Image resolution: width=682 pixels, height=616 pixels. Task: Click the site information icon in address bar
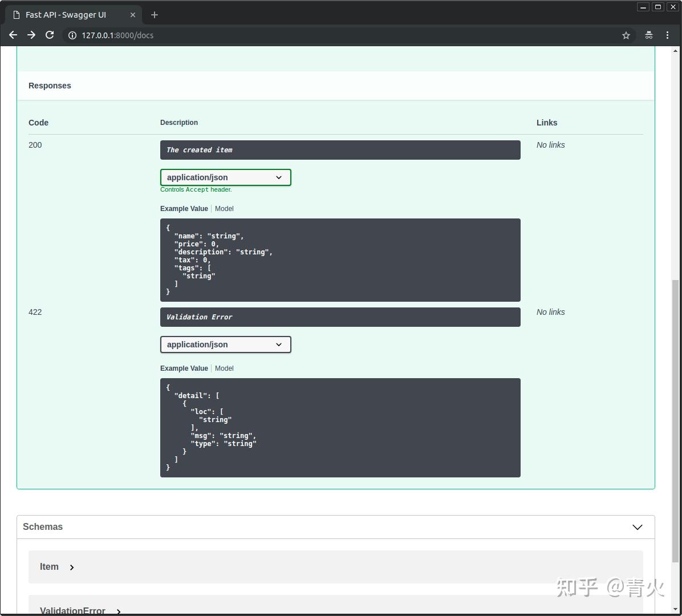pyautogui.click(x=72, y=35)
